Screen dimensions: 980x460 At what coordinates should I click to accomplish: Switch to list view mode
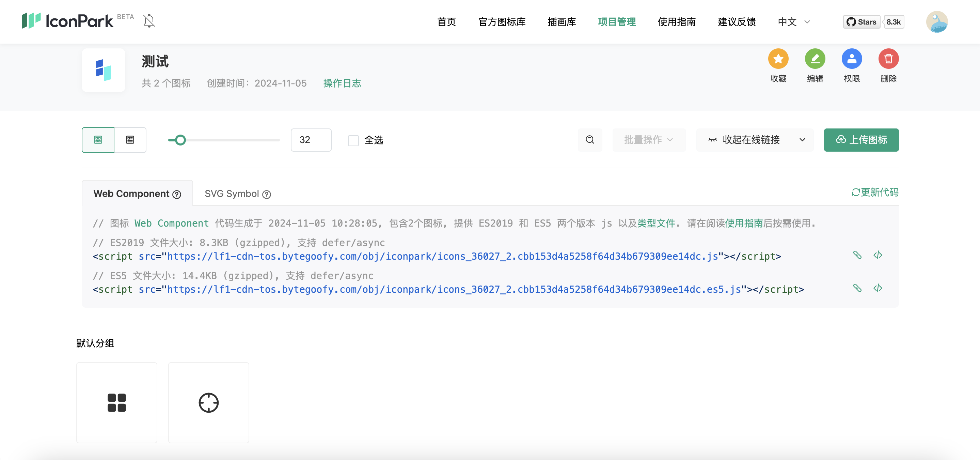coord(130,140)
